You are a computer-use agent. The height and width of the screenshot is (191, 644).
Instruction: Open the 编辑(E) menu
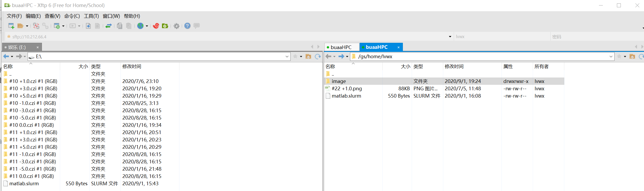pyautogui.click(x=33, y=16)
